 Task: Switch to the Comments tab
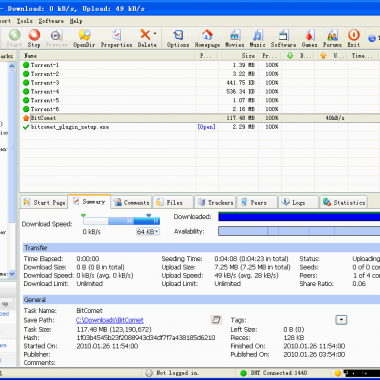(131, 202)
